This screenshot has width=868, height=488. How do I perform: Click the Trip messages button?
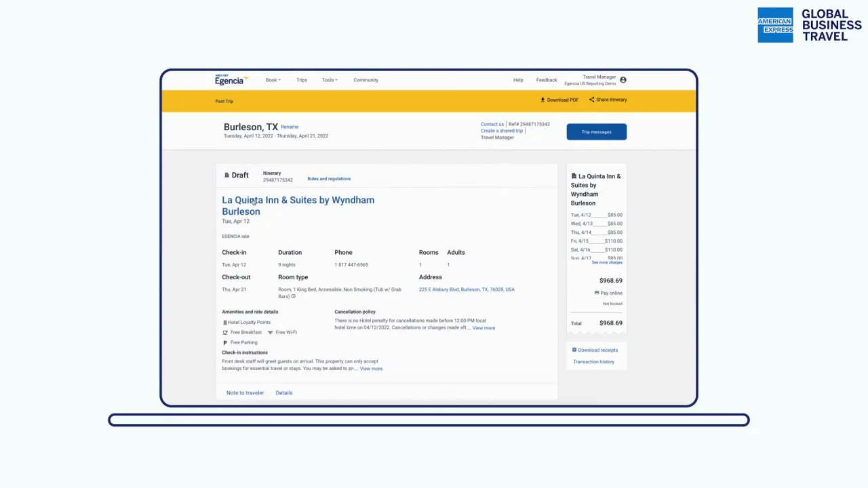(597, 132)
